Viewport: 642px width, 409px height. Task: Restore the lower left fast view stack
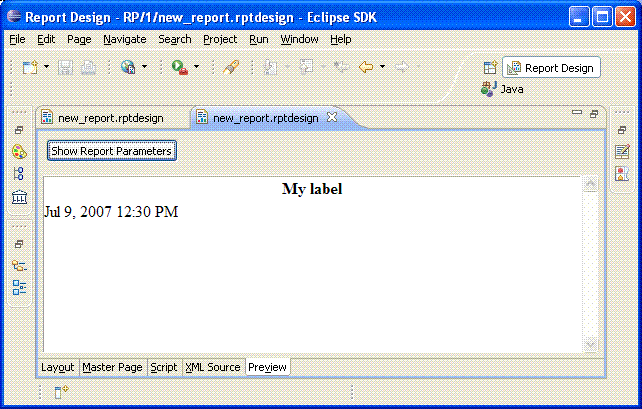click(x=19, y=244)
